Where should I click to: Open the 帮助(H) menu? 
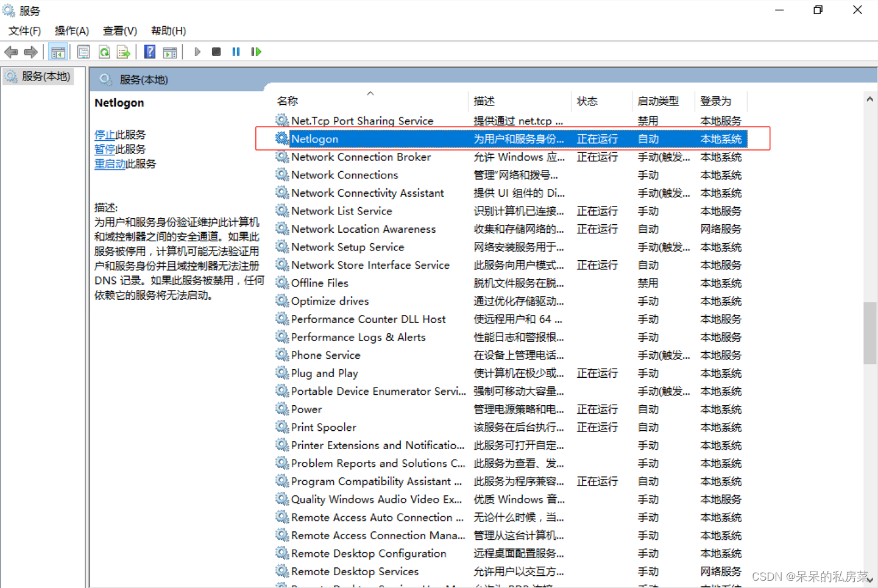(x=169, y=30)
